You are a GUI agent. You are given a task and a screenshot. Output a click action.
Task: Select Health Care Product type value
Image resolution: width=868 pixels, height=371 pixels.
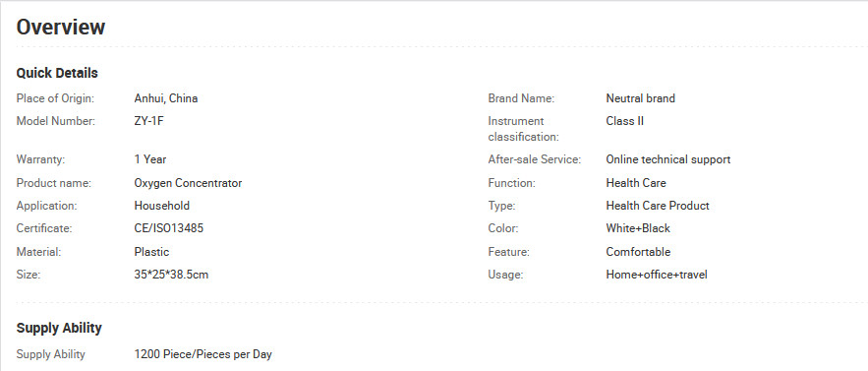coord(658,206)
